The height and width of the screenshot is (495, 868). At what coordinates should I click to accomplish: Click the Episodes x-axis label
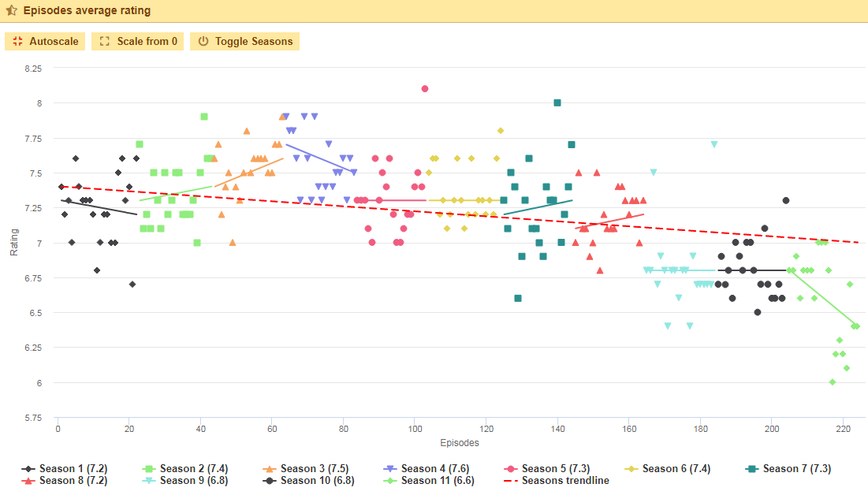[x=460, y=443]
